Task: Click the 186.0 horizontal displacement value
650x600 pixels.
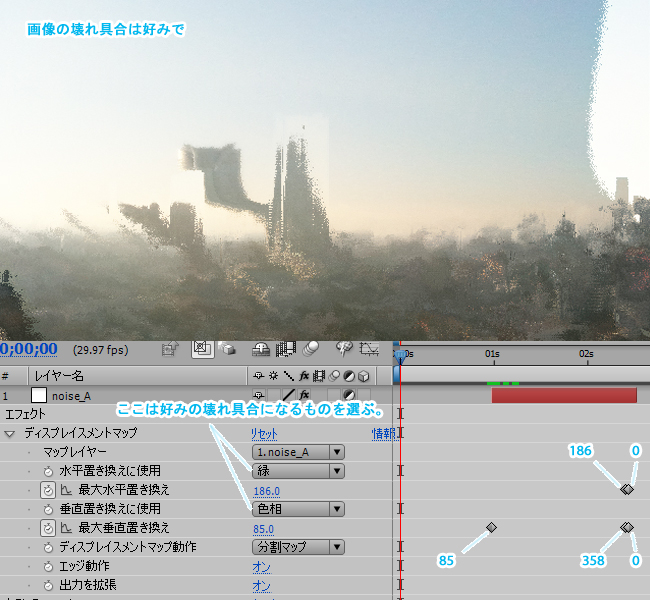Action: [266, 490]
